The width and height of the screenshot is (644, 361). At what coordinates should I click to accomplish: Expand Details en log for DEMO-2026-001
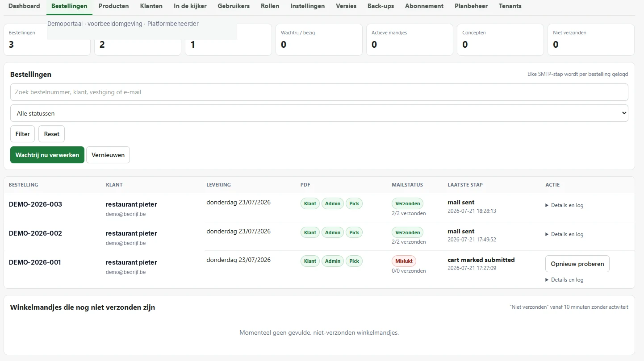(565, 280)
